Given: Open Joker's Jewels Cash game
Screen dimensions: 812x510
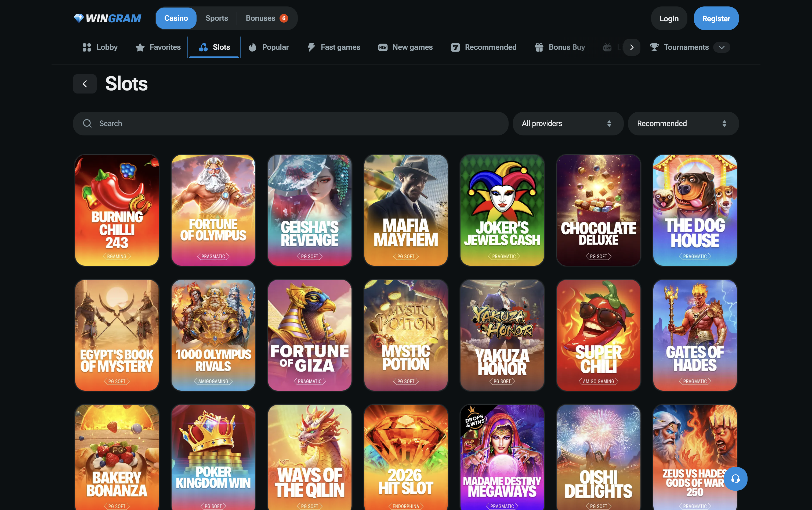Looking at the screenshot, I should 502,210.
